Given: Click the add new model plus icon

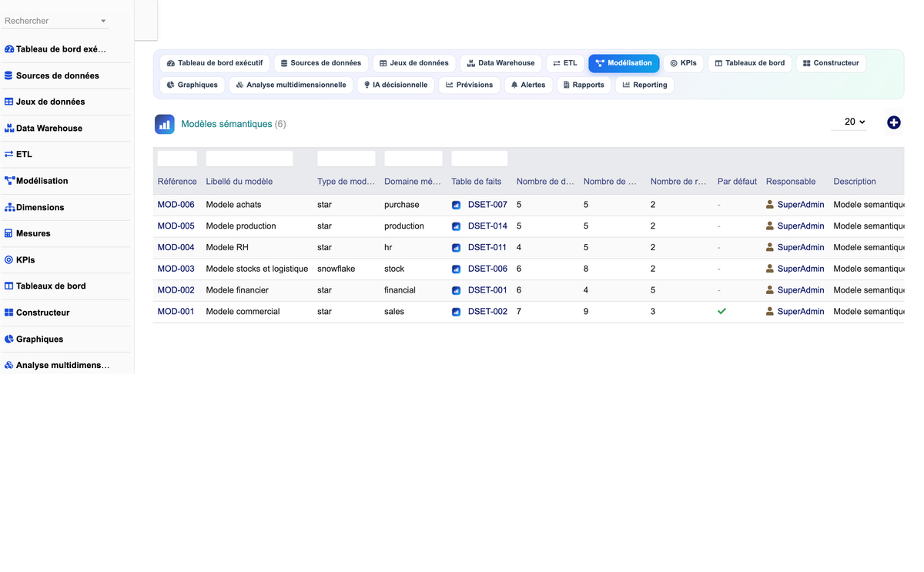Looking at the screenshot, I should tap(893, 122).
